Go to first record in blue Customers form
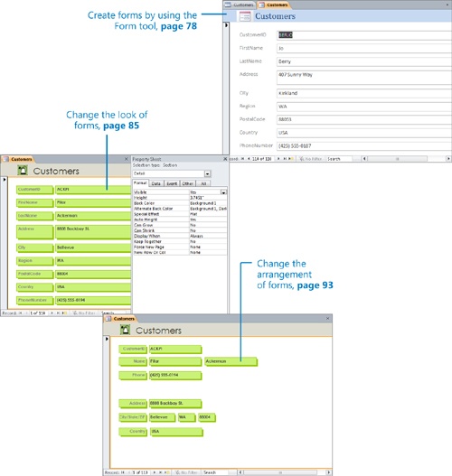452x476 pixels. click(x=242, y=159)
